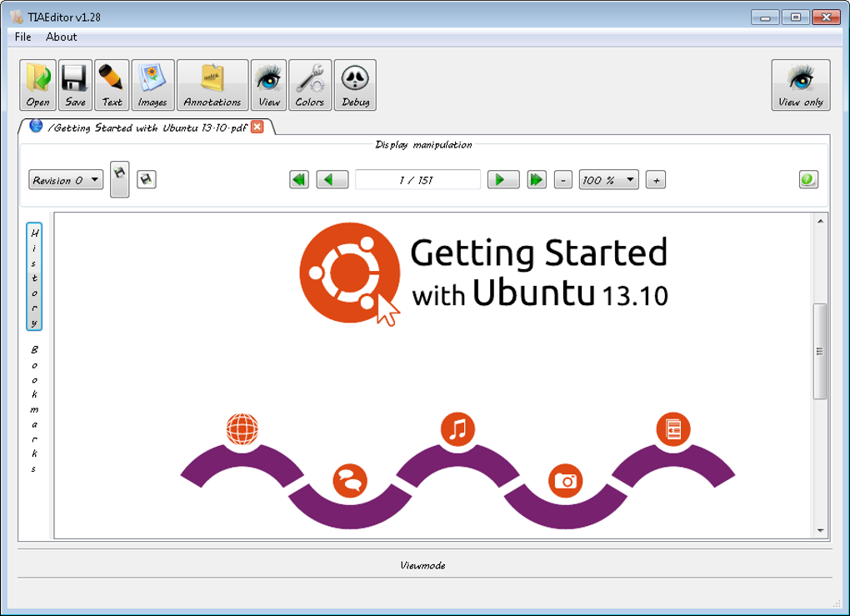This screenshot has width=850, height=616.
Task: Go to the next page with the green arrow
Action: pos(503,179)
